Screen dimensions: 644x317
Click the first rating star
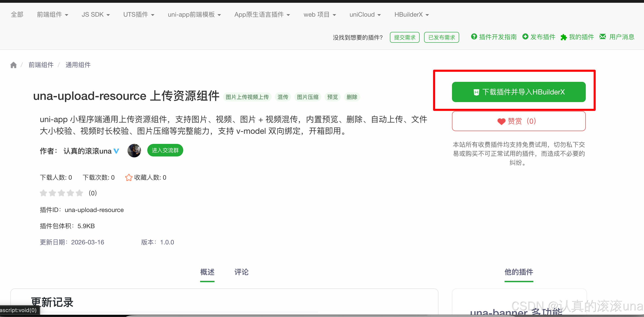click(x=43, y=193)
